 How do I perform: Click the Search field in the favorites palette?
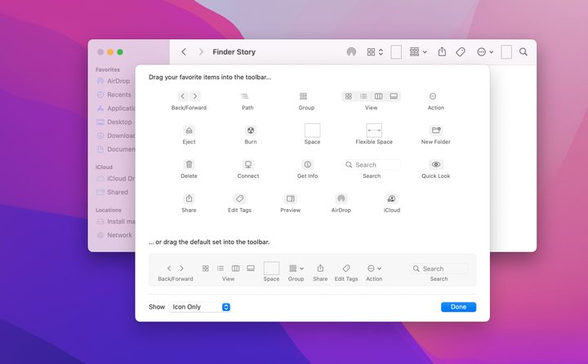coord(372,165)
